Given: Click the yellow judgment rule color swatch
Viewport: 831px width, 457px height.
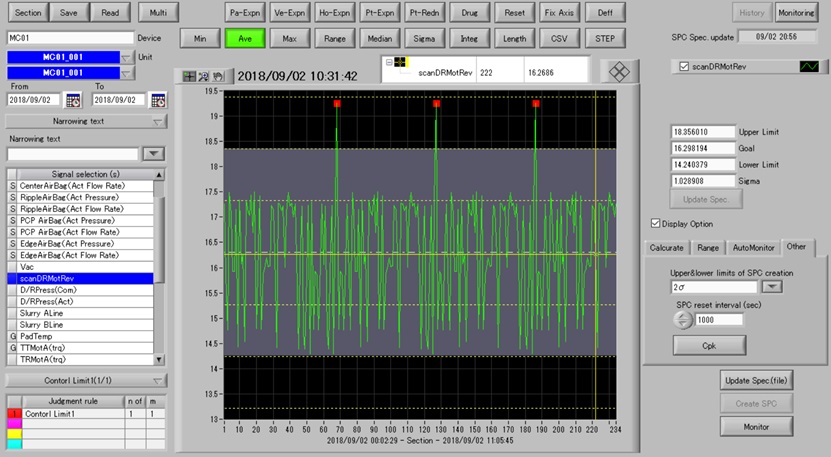Looking at the screenshot, I should pyautogui.click(x=14, y=434).
